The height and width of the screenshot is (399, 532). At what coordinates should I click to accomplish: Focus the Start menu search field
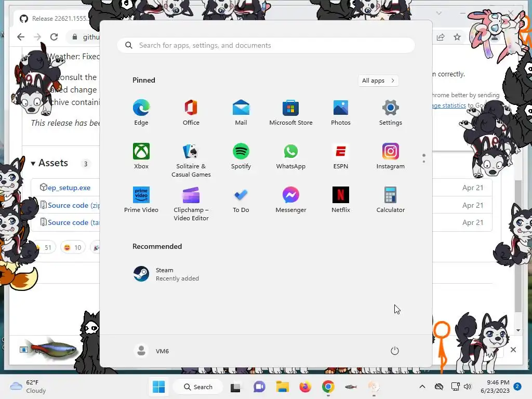click(266, 46)
